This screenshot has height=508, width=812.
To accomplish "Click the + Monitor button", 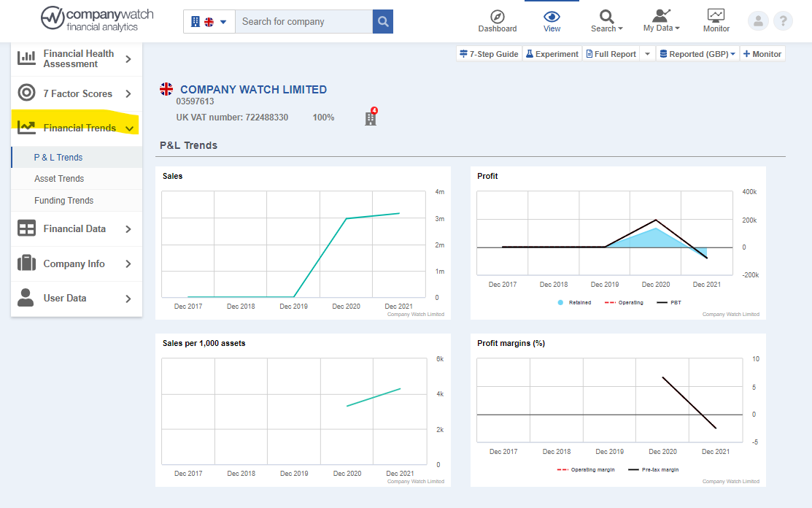I will [762, 54].
